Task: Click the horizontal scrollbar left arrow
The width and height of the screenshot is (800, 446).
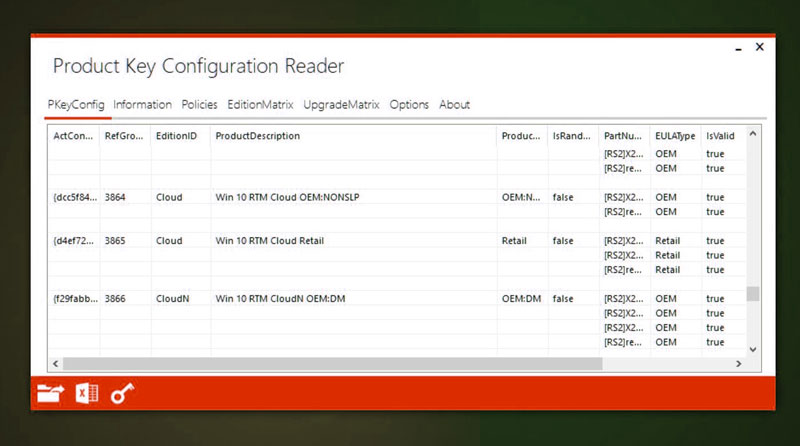Action: point(54,363)
